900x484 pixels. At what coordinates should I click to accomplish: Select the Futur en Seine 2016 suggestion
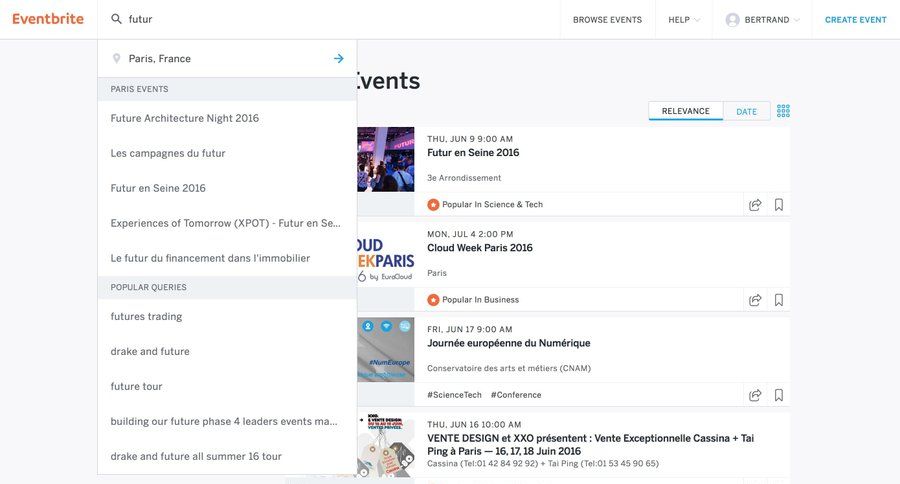[227, 188]
